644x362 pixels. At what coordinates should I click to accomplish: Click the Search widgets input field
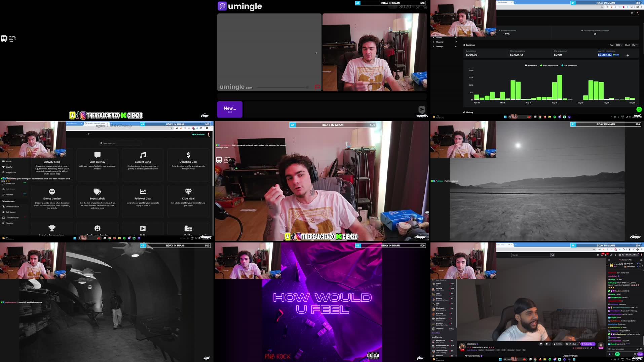click(x=120, y=143)
